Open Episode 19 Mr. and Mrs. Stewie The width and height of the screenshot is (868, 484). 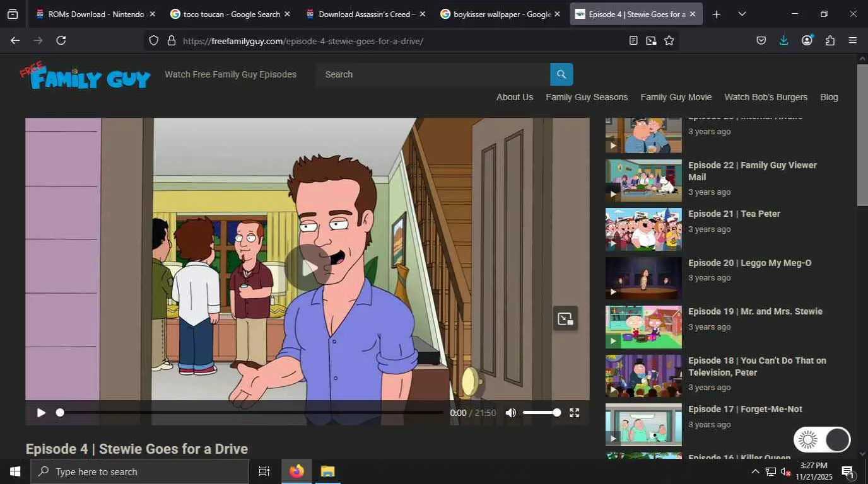tap(755, 311)
